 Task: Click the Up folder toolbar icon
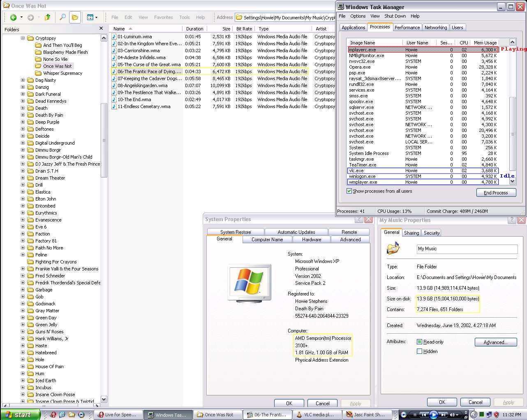47,17
